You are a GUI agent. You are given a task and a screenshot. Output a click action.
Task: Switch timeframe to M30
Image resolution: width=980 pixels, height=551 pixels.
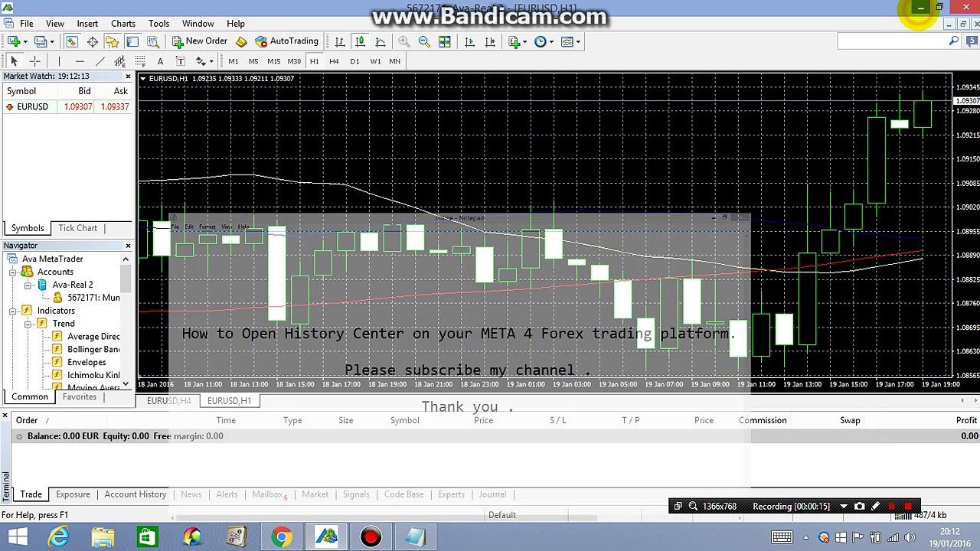point(294,61)
